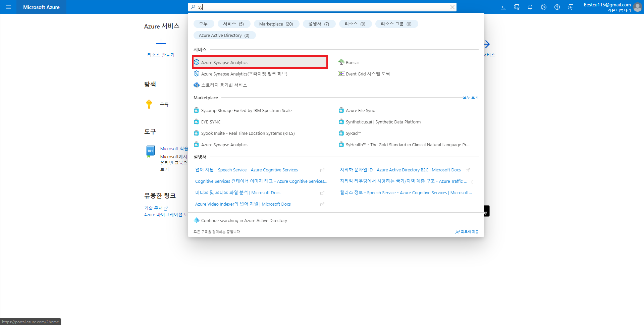Open the notifications bell

pos(530,7)
